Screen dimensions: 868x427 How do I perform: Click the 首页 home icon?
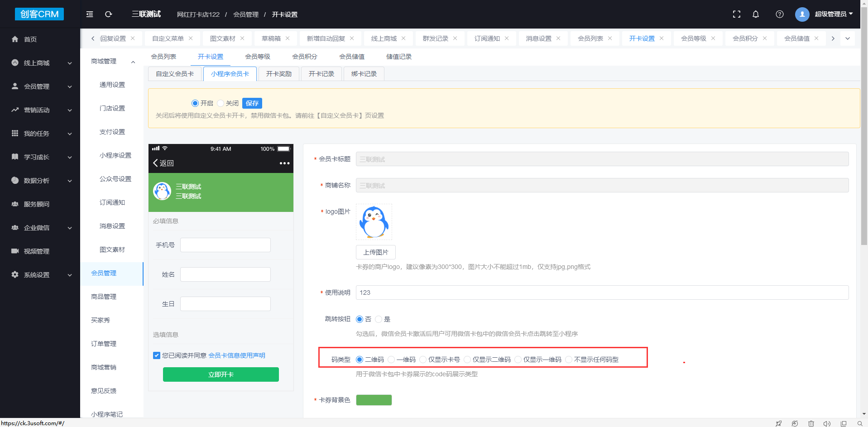tap(15, 39)
